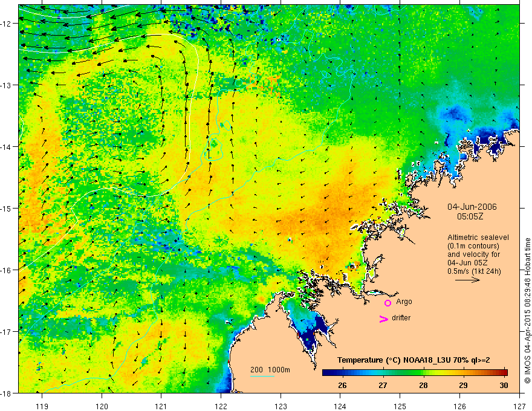Click the '04-Jun-2006' date label
Screen dimensions: 532x411
tap(472, 207)
